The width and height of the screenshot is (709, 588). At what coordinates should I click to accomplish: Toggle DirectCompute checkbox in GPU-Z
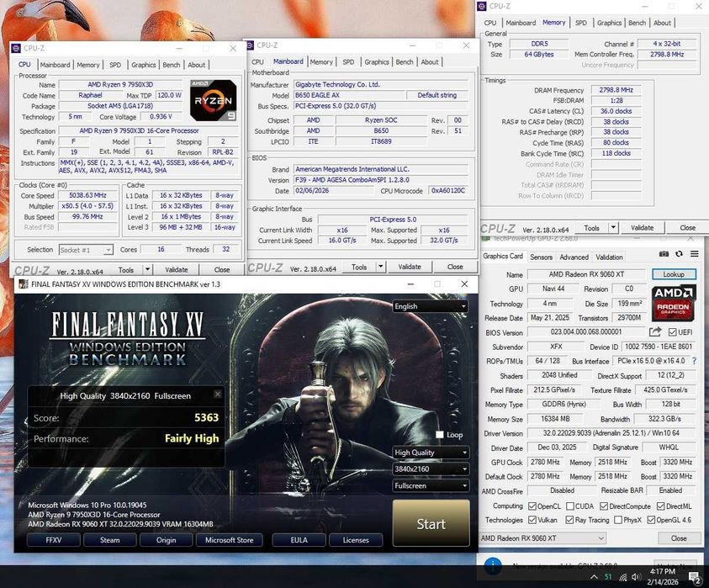point(604,506)
